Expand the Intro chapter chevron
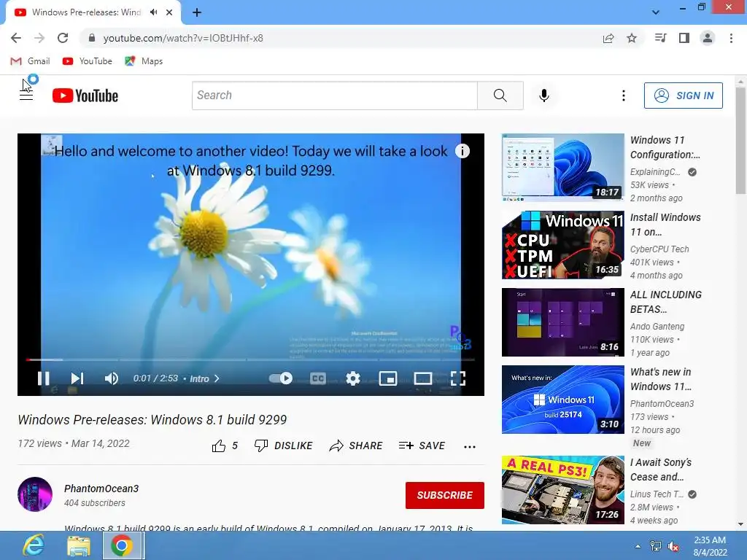The width and height of the screenshot is (747, 560). [217, 378]
